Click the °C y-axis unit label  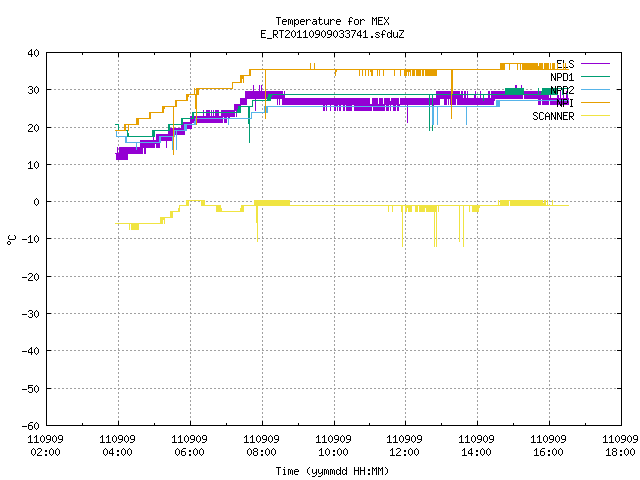point(12,240)
